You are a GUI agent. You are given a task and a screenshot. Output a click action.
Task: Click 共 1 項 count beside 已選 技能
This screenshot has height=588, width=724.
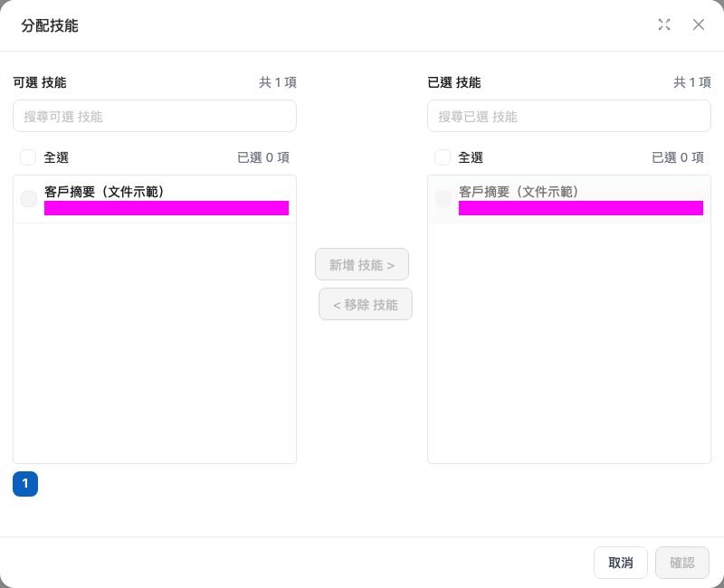pos(691,82)
